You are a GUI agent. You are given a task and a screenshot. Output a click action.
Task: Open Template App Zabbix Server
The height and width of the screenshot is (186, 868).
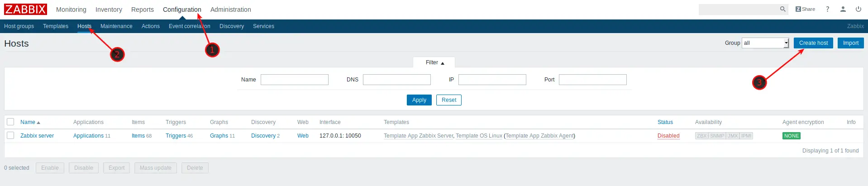point(418,136)
